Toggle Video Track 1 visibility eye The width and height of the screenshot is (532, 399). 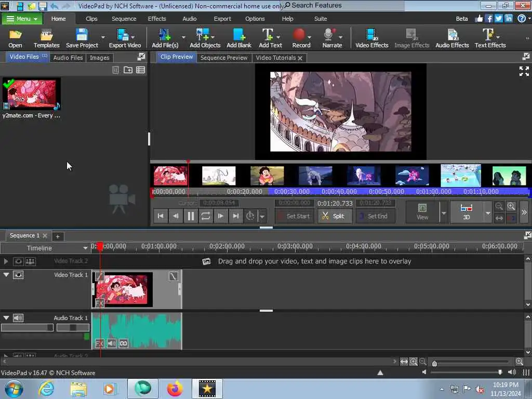pos(18,275)
